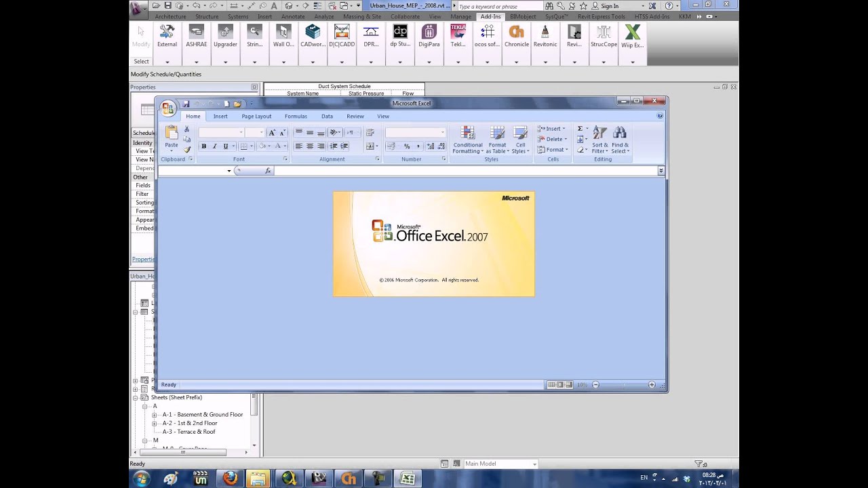Open the Excel Name Box dropdown

pos(229,171)
